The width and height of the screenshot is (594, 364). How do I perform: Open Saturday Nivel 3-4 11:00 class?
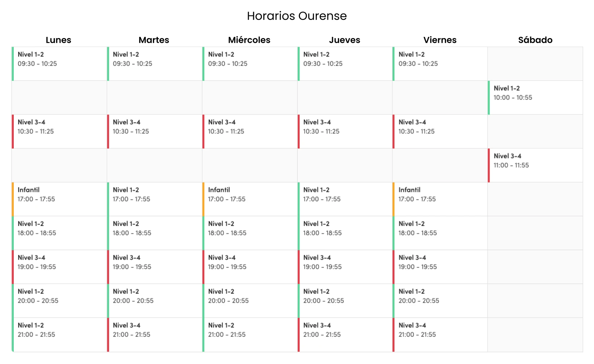pos(535,165)
